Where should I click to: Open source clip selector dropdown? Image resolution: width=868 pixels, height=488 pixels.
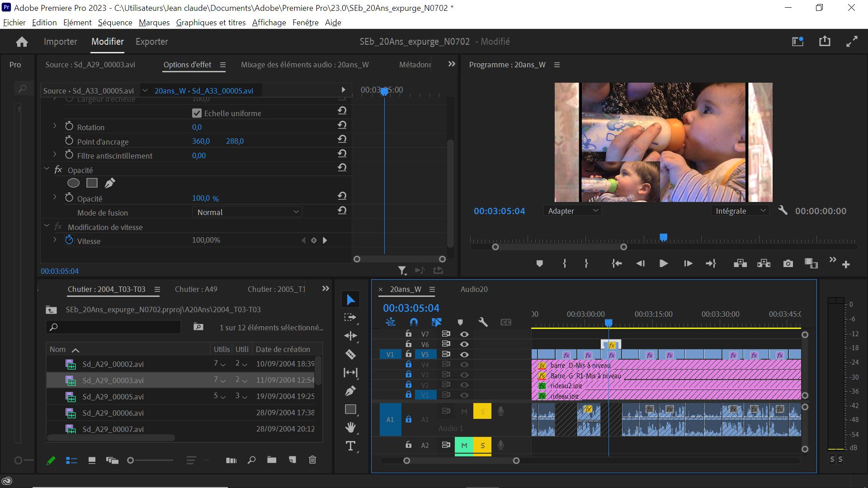tap(145, 90)
